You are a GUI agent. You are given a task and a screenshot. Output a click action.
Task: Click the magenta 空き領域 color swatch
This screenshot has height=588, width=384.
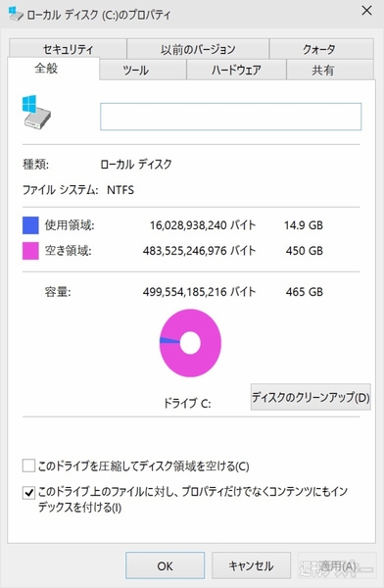pyautogui.click(x=30, y=251)
